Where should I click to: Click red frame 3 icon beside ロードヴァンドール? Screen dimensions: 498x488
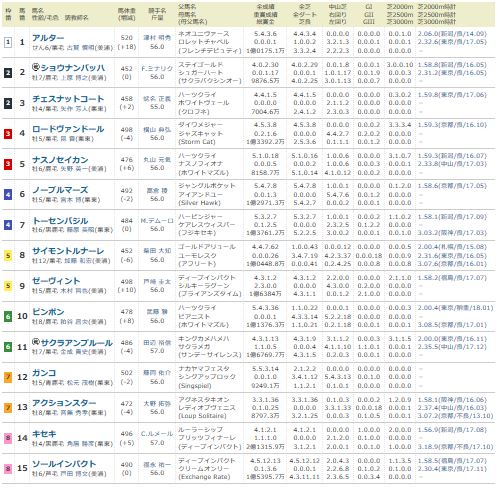pos(8,134)
